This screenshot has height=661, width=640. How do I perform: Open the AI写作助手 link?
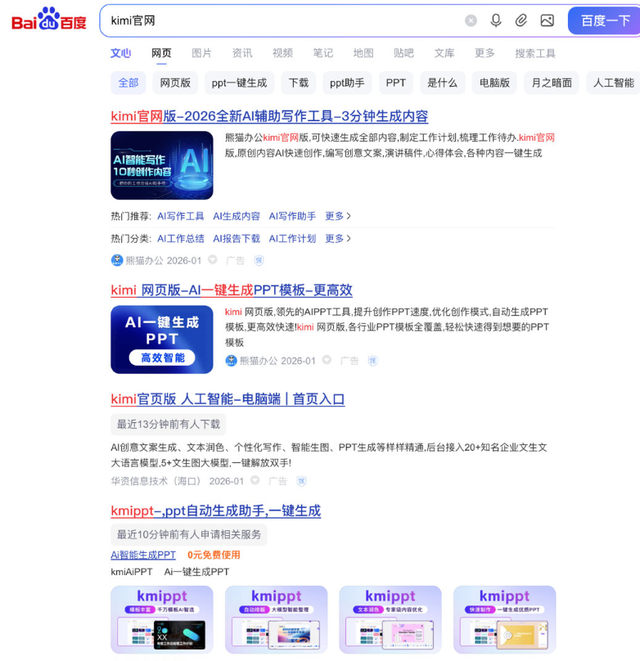[x=292, y=216]
